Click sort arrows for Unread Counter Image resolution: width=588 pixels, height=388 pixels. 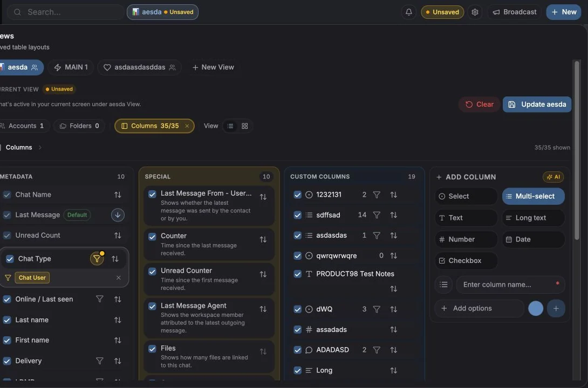pos(263,274)
